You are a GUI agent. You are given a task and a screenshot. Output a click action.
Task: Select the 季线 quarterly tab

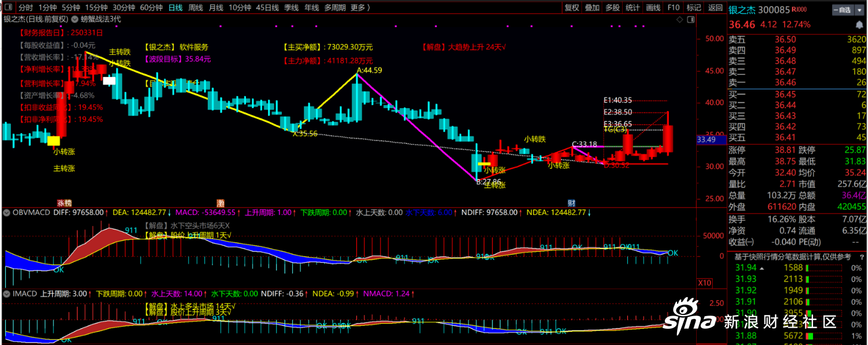click(291, 8)
